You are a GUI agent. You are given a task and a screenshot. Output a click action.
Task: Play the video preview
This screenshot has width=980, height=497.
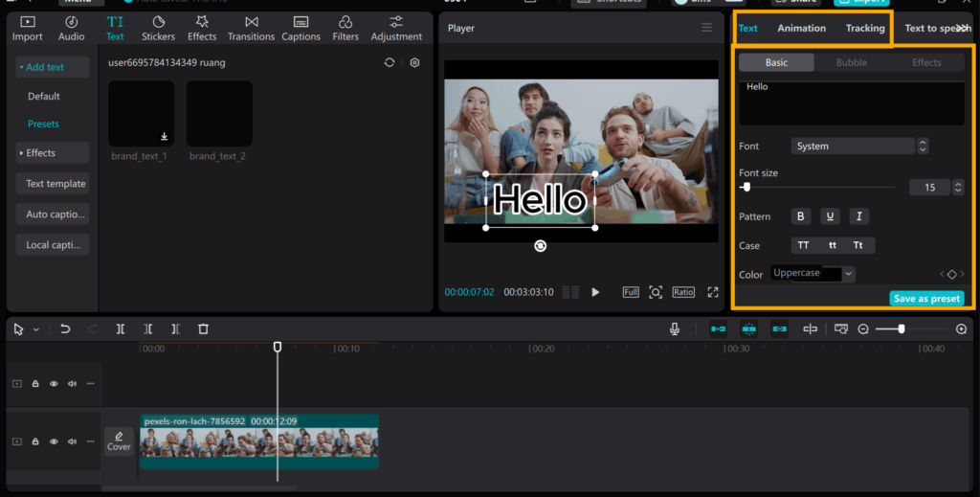[595, 292]
